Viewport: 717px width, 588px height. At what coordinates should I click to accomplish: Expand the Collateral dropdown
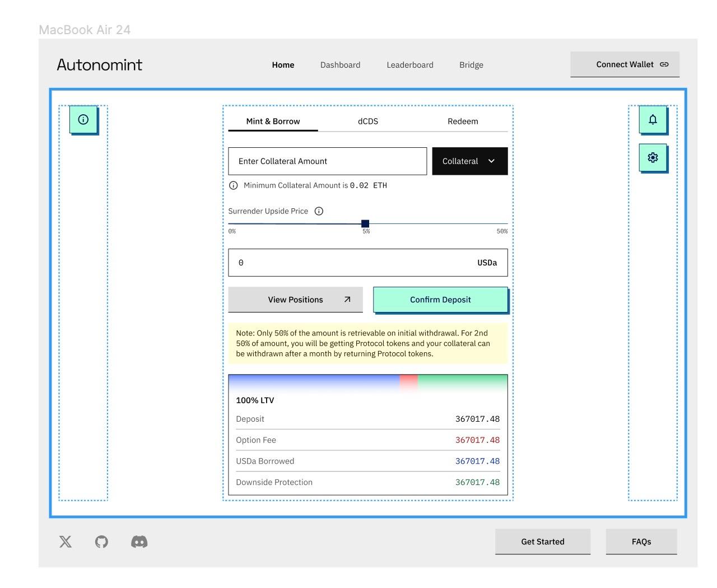point(470,161)
